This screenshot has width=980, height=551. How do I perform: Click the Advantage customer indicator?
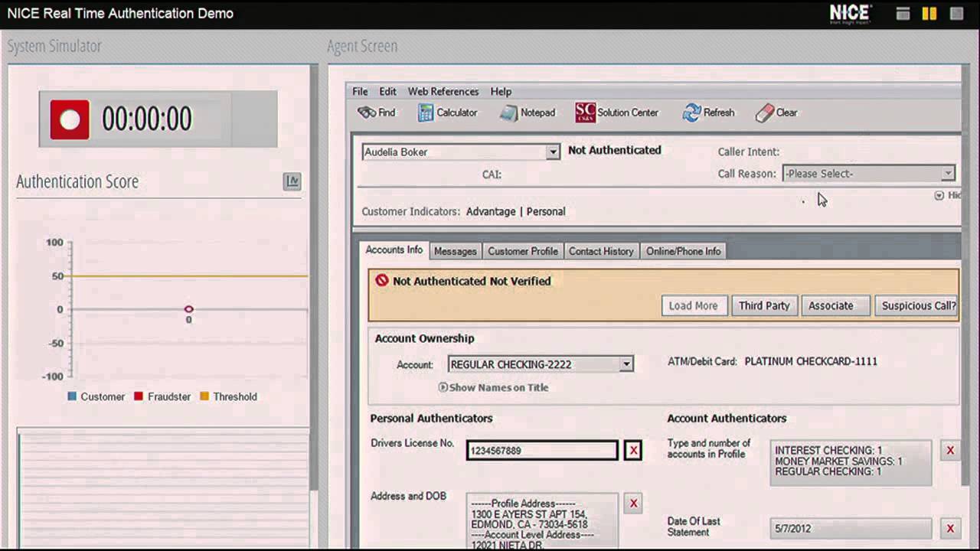491,211
